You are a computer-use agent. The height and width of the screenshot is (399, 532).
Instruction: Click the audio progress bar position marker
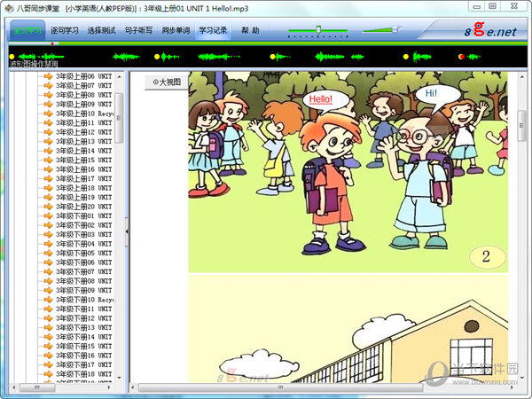[x=52, y=43]
